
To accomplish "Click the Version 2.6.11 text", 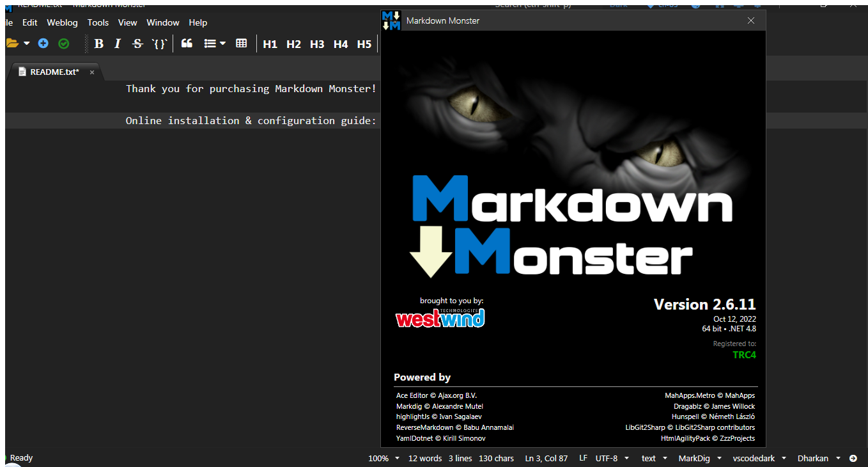I will pyautogui.click(x=704, y=305).
